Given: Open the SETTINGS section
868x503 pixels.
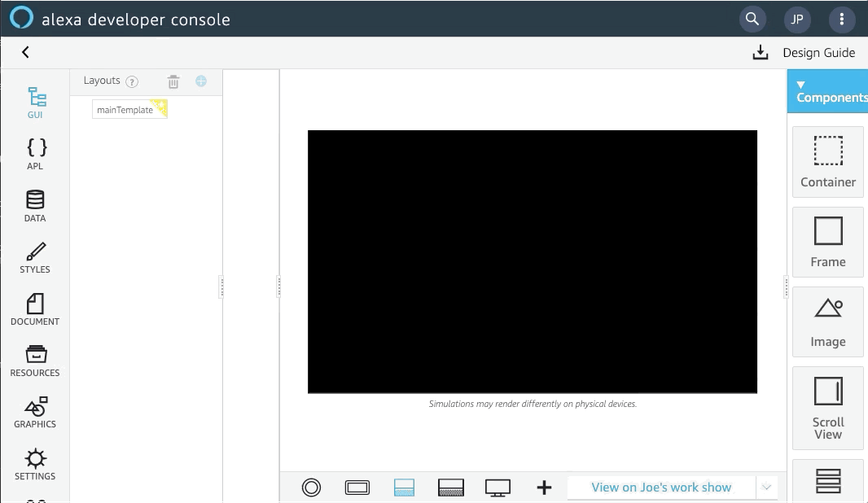Looking at the screenshot, I should 35,464.
